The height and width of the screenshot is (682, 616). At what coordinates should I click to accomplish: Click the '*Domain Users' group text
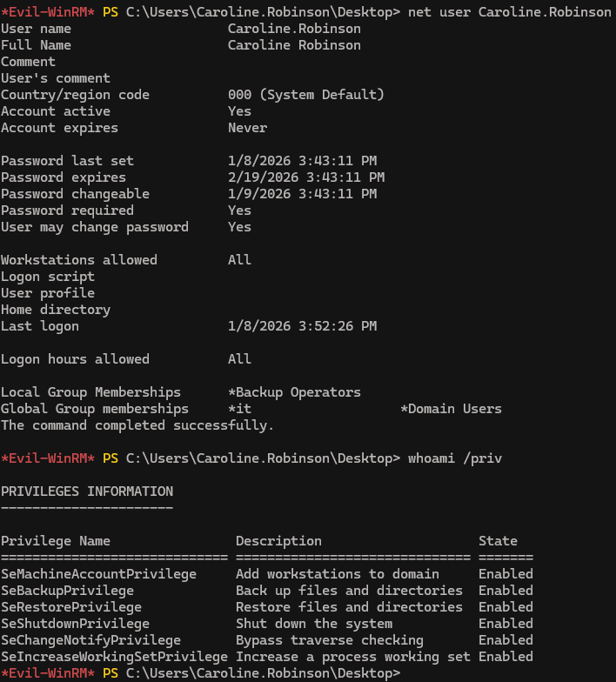[451, 409]
